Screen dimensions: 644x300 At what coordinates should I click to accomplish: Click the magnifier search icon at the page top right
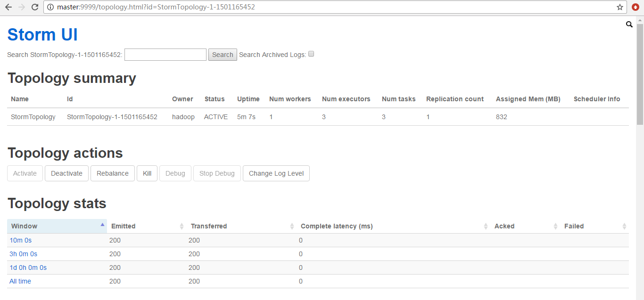click(x=629, y=24)
